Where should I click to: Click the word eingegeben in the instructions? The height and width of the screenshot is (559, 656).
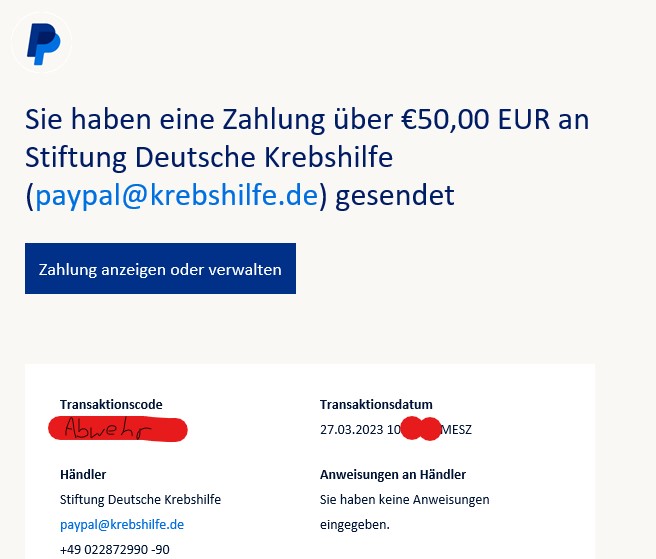(x=355, y=524)
